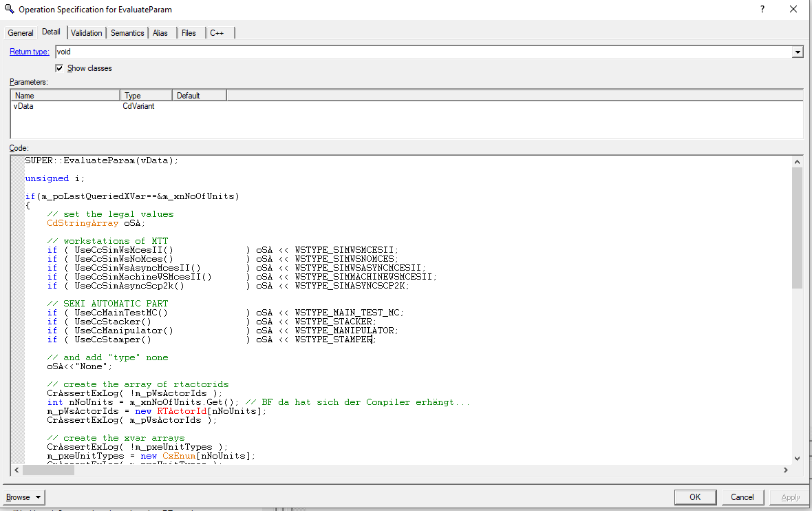Select the Alias tab
Image resolution: width=812 pixels, height=511 pixels.
click(x=160, y=32)
